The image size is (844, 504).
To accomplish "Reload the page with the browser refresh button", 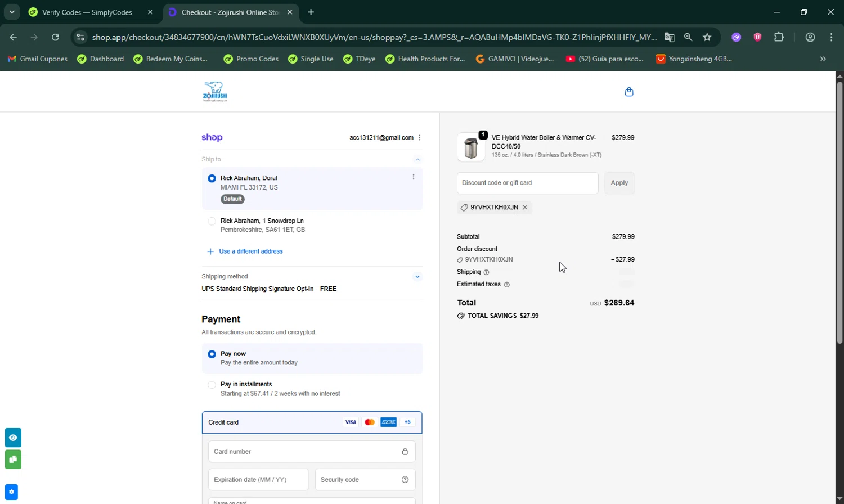I will [55, 37].
